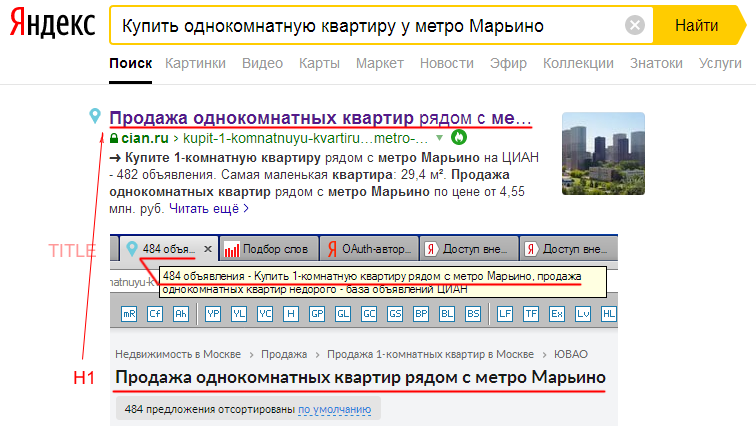Click the cian.ru domain link
This screenshot has height=434, width=756.
145,138
